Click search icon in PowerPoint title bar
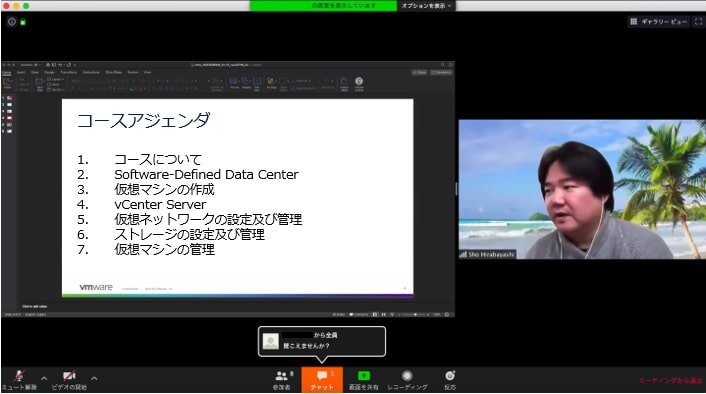Screen dimensions: 706x394 pos(443,65)
